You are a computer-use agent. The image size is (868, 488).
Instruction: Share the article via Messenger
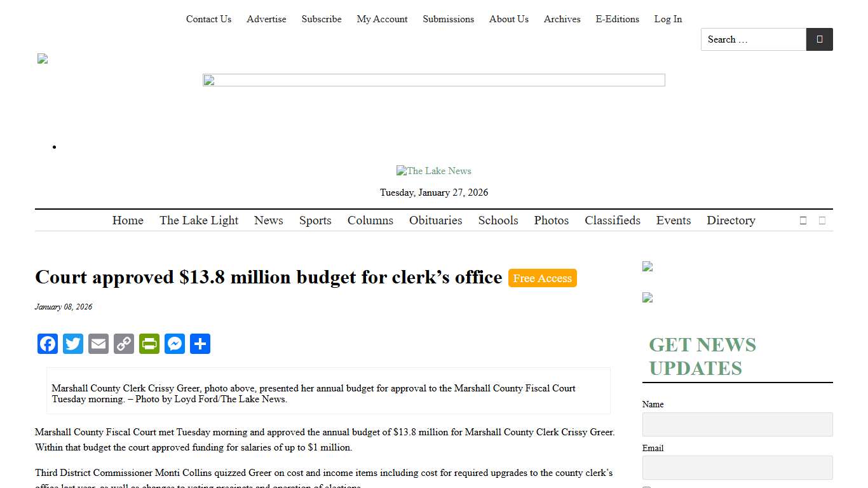coord(175,344)
